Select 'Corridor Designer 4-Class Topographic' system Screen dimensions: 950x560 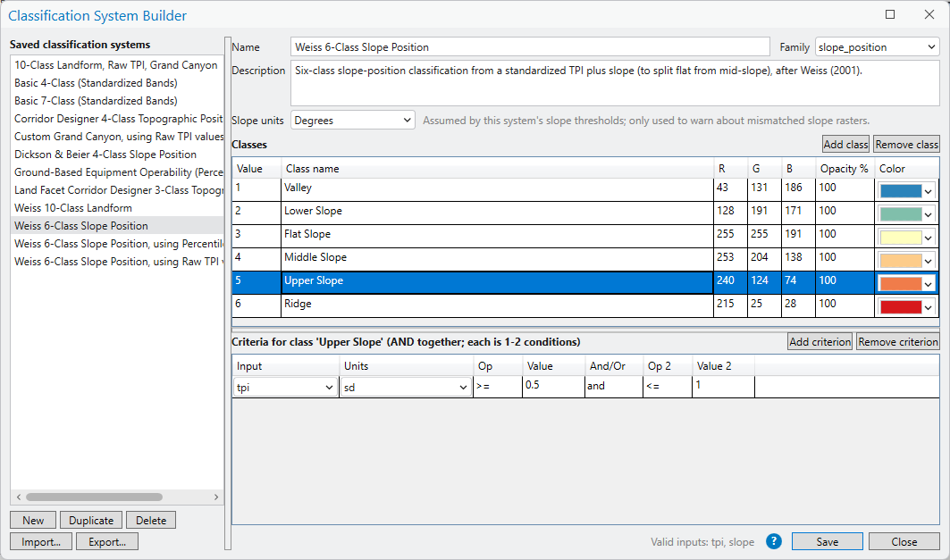117,119
